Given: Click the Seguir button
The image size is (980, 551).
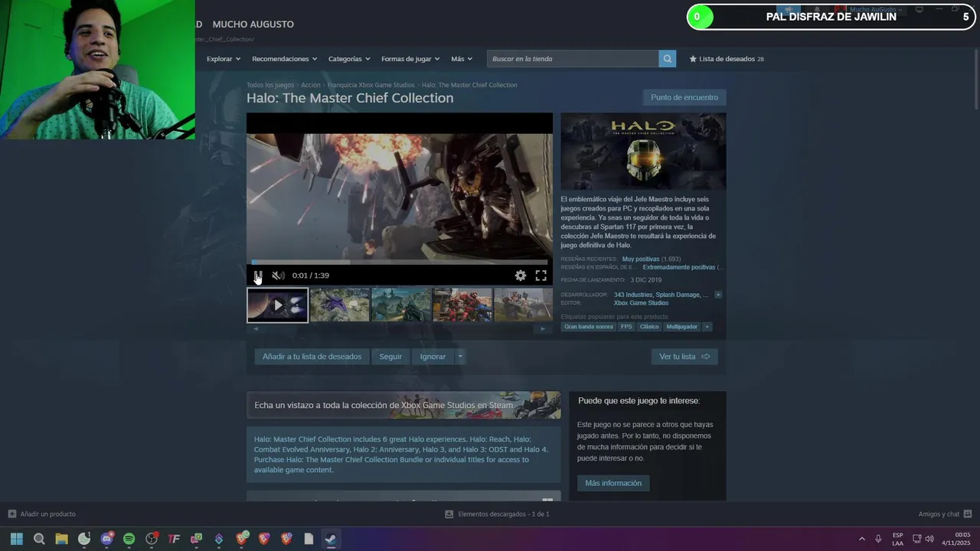Looking at the screenshot, I should [x=390, y=357].
